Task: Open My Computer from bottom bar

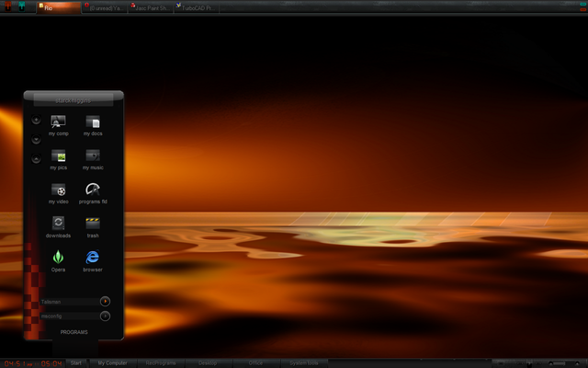Action: pyautogui.click(x=112, y=363)
